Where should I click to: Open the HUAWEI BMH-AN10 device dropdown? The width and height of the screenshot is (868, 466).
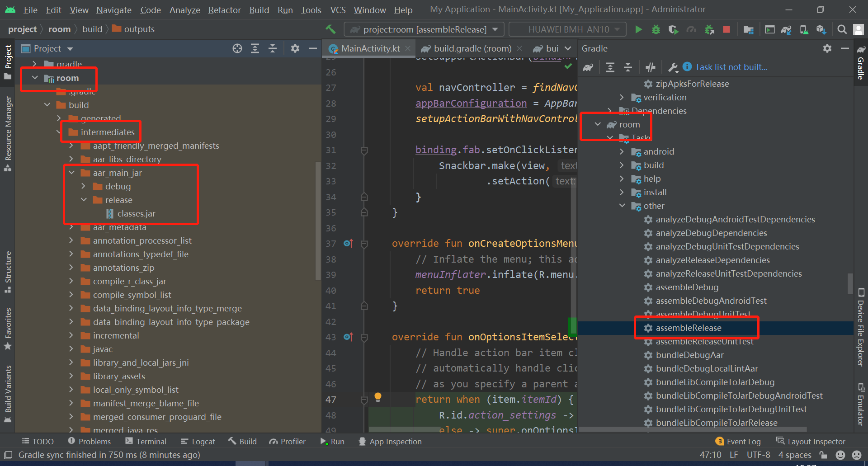[568, 29]
